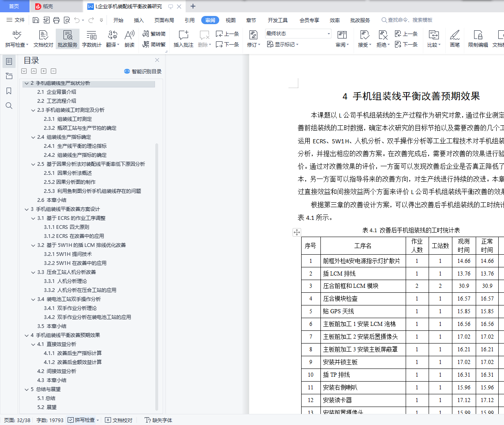The image size is (504, 425).
Task: Collapse the 5 总结与展望 chapter
Action: pyautogui.click(x=27, y=389)
